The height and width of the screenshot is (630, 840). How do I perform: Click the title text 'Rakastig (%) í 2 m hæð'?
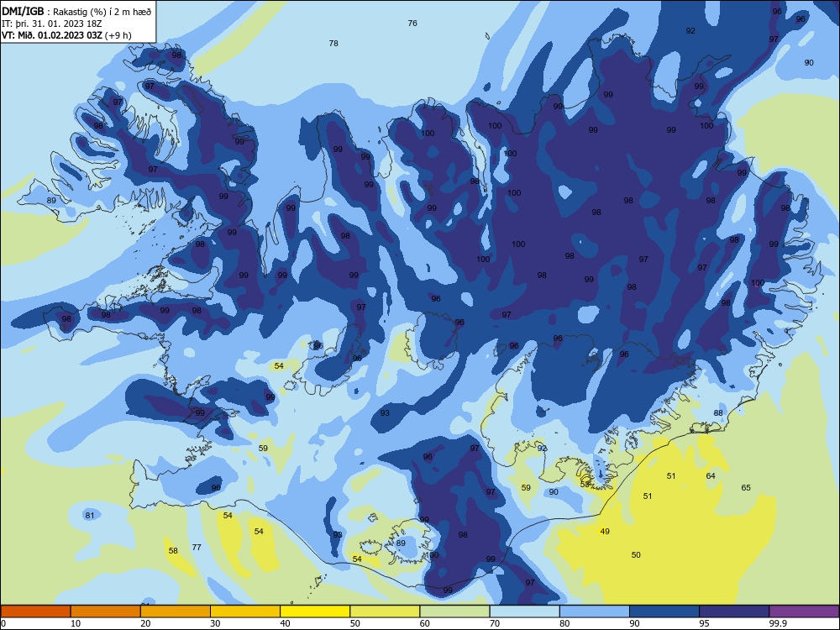pyautogui.click(x=102, y=12)
